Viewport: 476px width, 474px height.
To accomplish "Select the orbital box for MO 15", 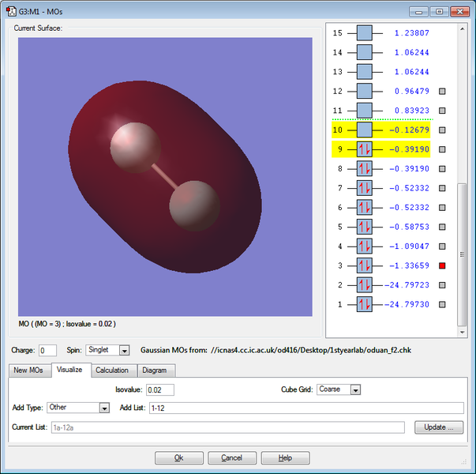I will (364, 33).
